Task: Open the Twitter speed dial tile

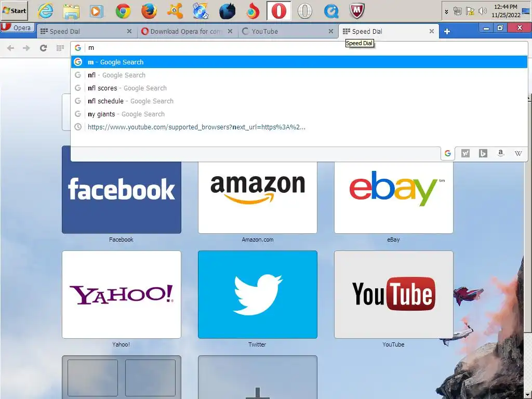Action: tap(258, 295)
